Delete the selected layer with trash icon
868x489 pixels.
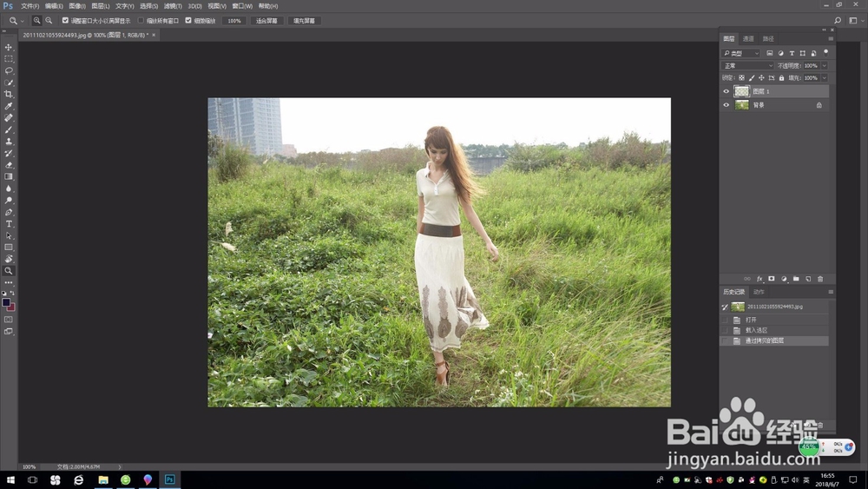[820, 279]
